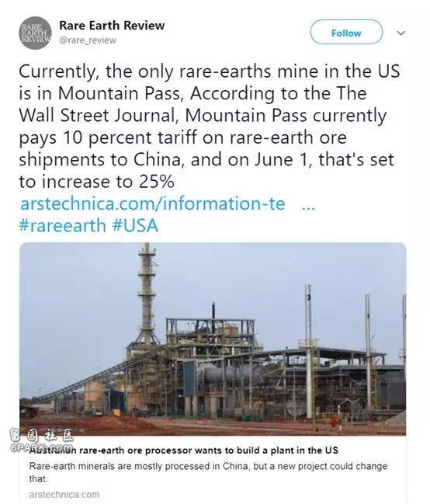430x504 pixels.
Task: Click the 25% tariff text line
Action: click(x=96, y=182)
